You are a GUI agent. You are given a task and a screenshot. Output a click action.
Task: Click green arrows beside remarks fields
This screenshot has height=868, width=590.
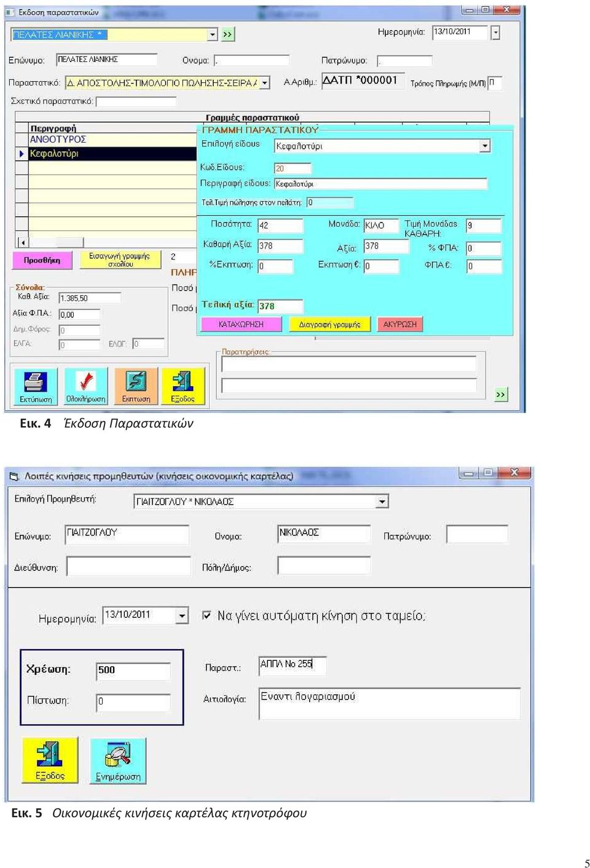pyautogui.click(x=501, y=394)
